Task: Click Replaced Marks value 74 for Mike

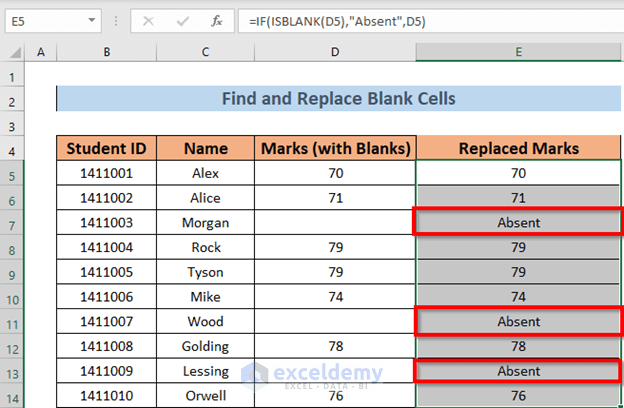Action: click(x=518, y=297)
